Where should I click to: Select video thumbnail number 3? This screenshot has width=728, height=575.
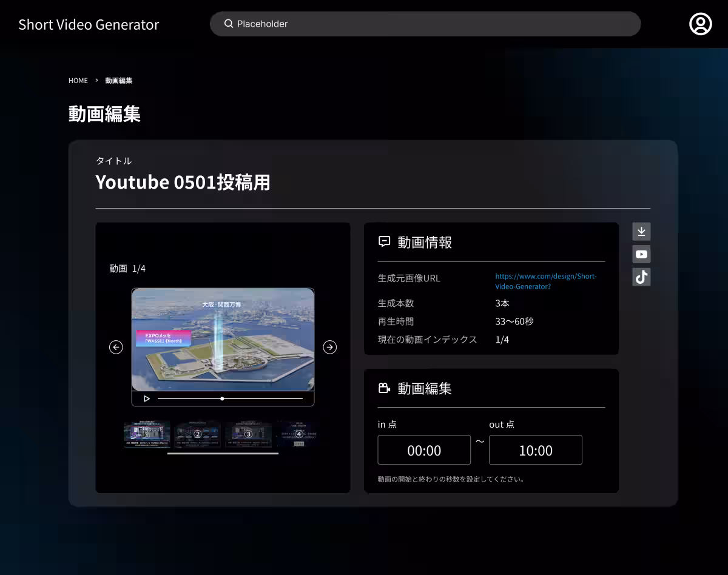pos(248,434)
